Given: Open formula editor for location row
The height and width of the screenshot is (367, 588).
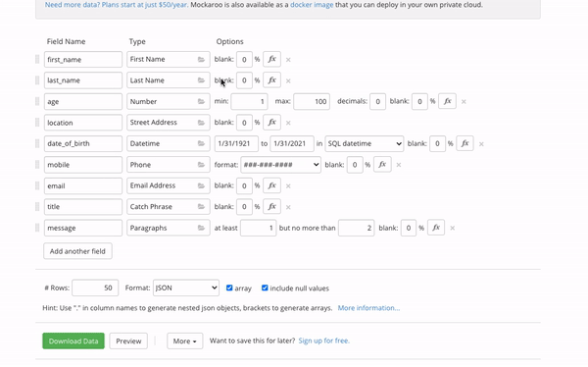Looking at the screenshot, I should click(271, 123).
